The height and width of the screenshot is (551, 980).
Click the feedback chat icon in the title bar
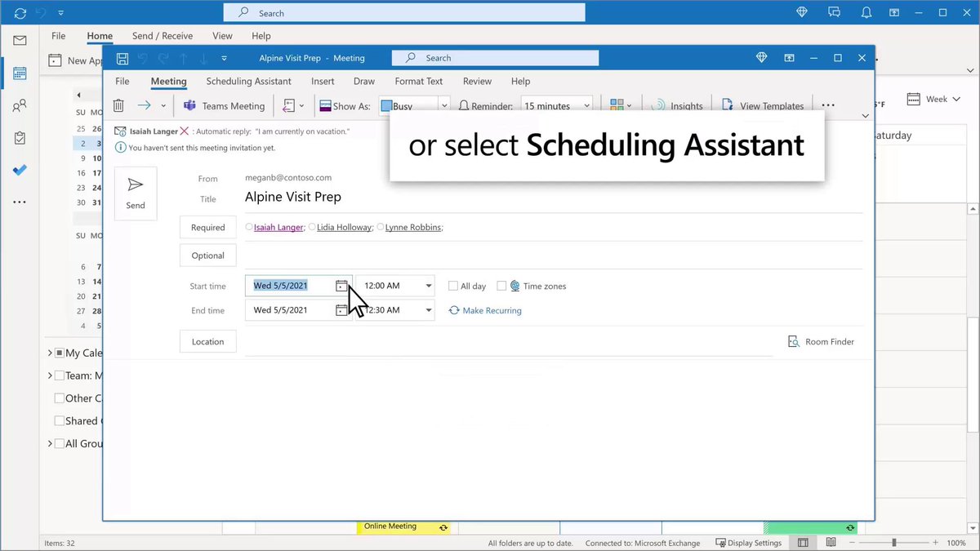coord(834,12)
